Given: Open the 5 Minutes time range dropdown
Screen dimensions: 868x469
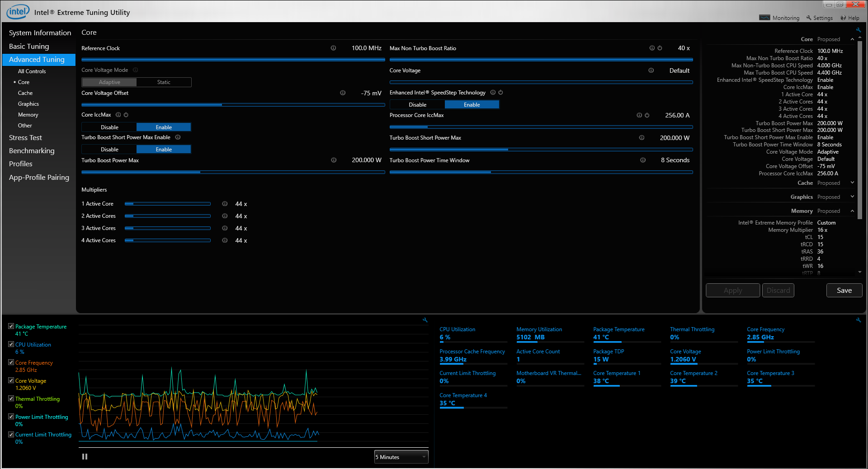Looking at the screenshot, I should coord(401,457).
